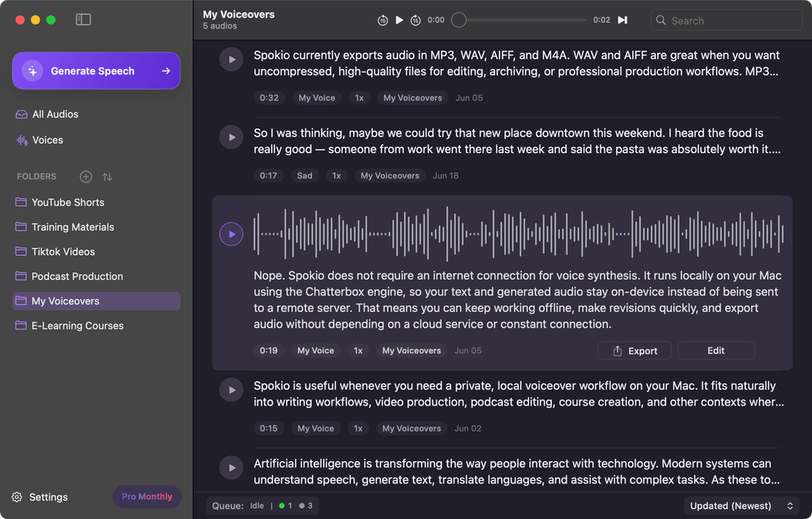Add a new folder with plus icon

click(x=86, y=177)
